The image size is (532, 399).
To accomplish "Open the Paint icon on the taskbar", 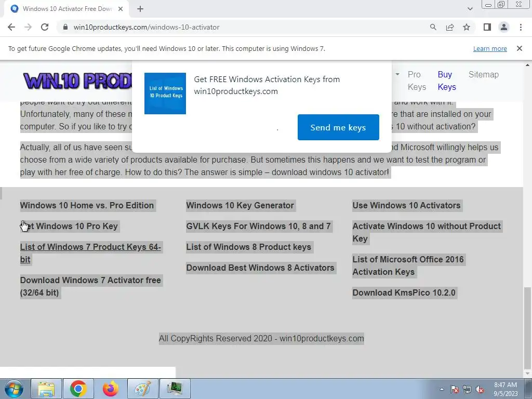I will [x=143, y=389].
